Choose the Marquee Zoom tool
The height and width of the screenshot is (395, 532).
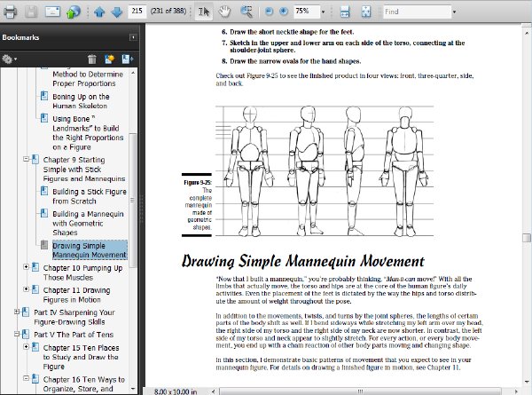(246, 12)
